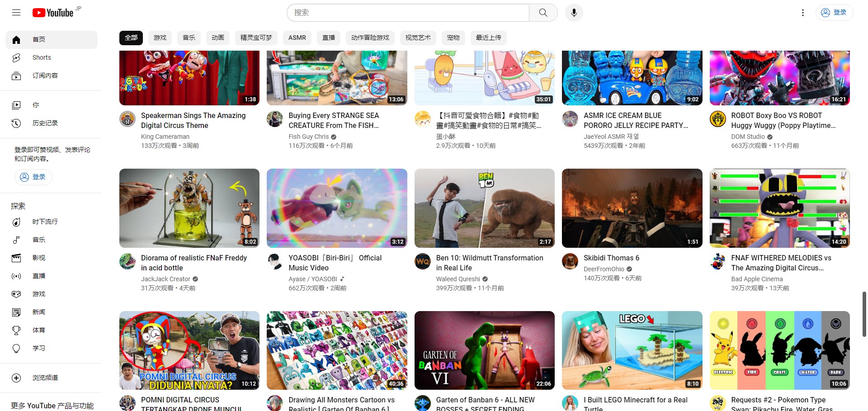Open Bad Apple Cinema channel name
The image size is (868, 411).
click(757, 279)
